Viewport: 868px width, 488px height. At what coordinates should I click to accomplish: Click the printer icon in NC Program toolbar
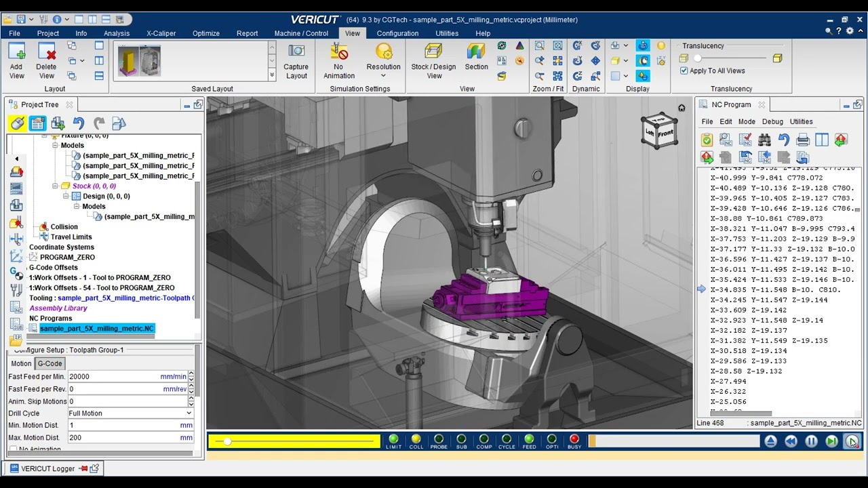(x=803, y=140)
